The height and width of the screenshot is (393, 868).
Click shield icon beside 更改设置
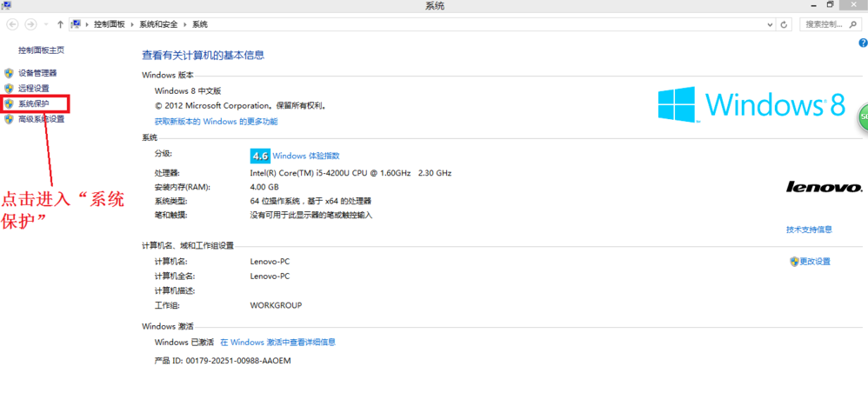[x=794, y=262]
